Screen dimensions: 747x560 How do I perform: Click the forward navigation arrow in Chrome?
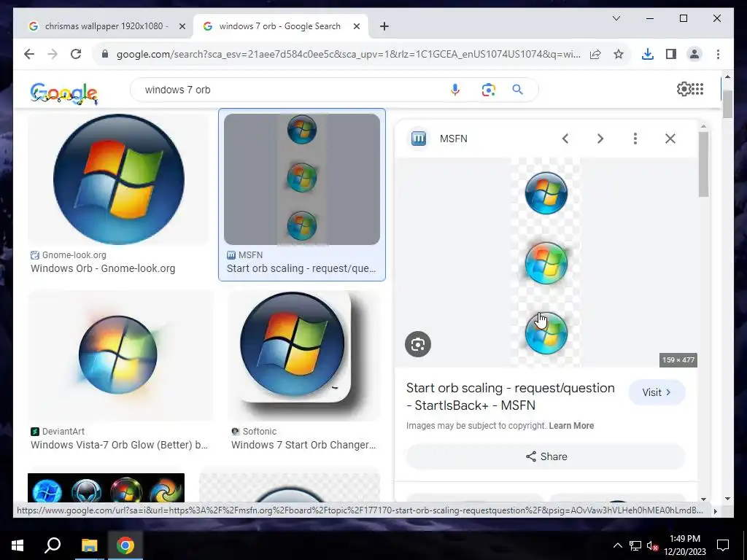pos(53,54)
